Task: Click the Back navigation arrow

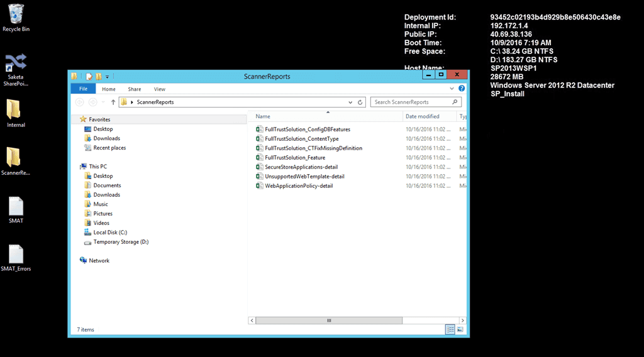Action: [x=80, y=102]
